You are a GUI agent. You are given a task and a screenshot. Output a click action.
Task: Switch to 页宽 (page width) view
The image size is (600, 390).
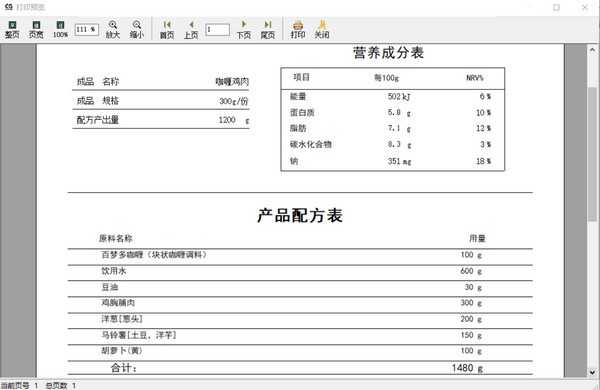(x=36, y=29)
